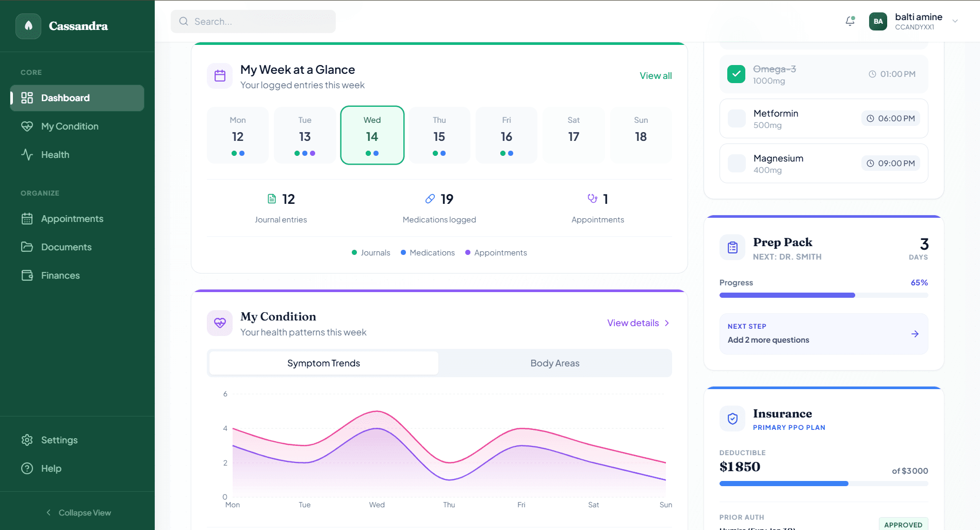The height and width of the screenshot is (530, 980).
Task: Click inside the Search input field
Action: tap(253, 21)
